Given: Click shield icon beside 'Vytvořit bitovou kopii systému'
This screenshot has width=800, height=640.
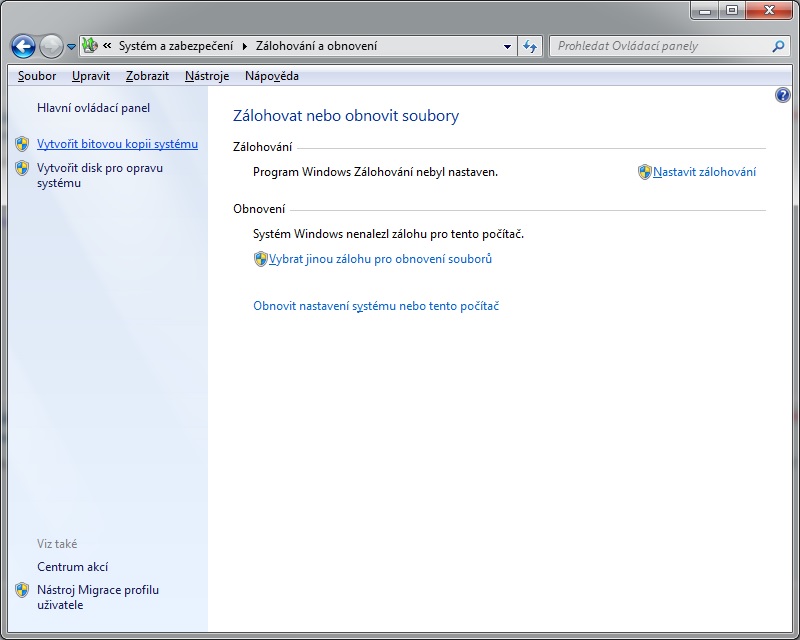Looking at the screenshot, I should coord(22,144).
